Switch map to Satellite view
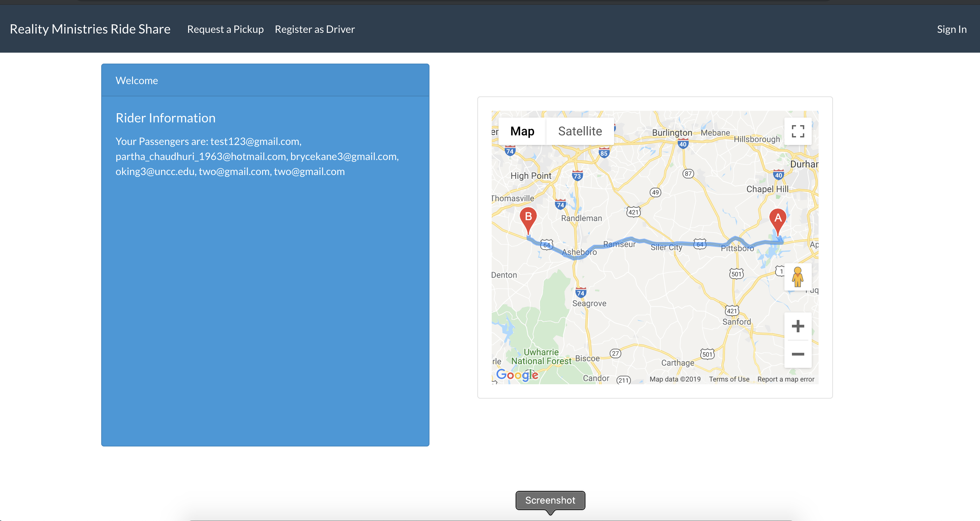 (x=580, y=131)
